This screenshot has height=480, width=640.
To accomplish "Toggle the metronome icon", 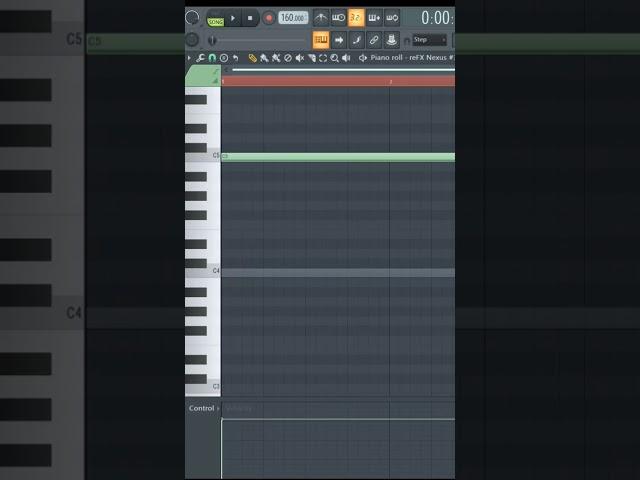I will (321, 18).
